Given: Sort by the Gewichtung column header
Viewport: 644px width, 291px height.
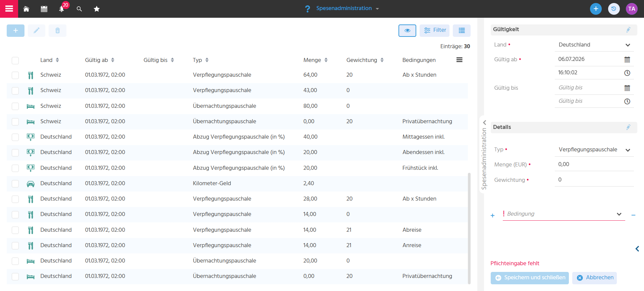Looking at the screenshot, I should pyautogui.click(x=365, y=60).
